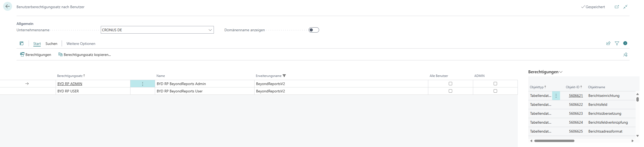Open row menu for object 5606621
The height and width of the screenshot is (147, 644).
556,96
